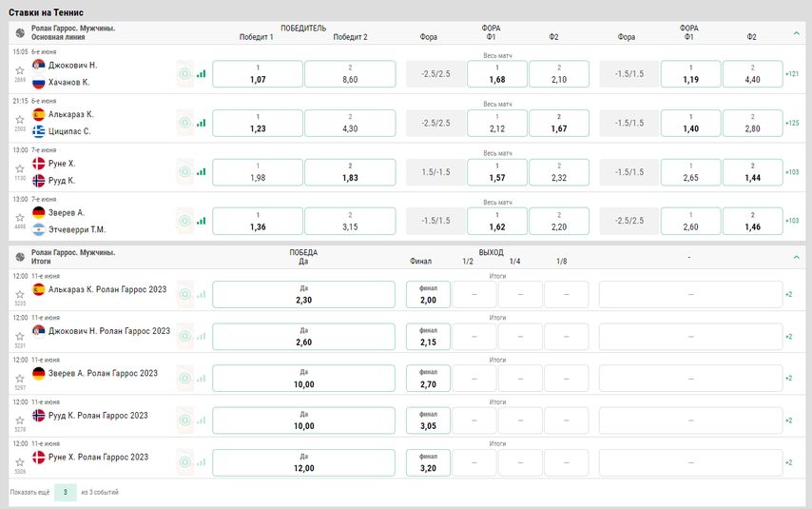Star Зверев А. Ролан Гаррос 2023 outright
The height and width of the screenshot is (509, 812).
coord(20,379)
